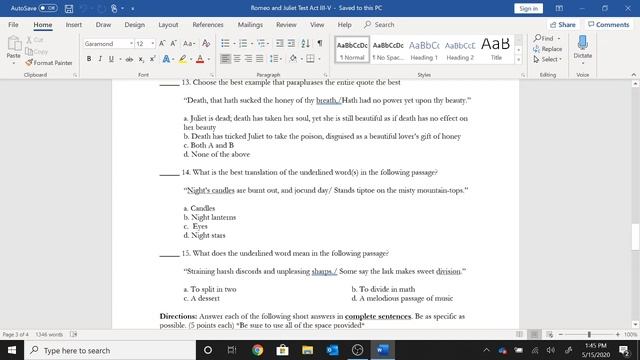The image size is (640, 360).
Task: Align text left
Action: coord(225,59)
